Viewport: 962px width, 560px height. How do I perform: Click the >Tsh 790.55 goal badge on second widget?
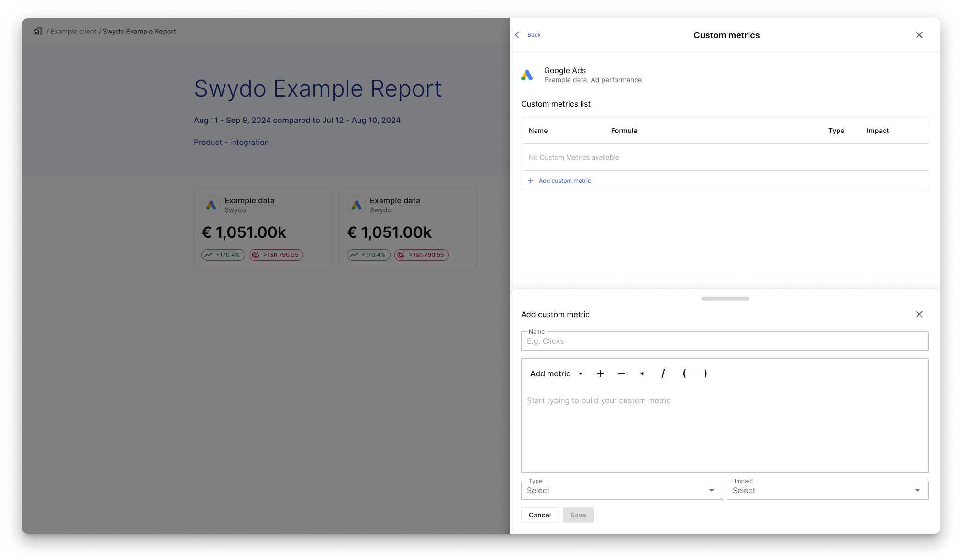point(422,255)
